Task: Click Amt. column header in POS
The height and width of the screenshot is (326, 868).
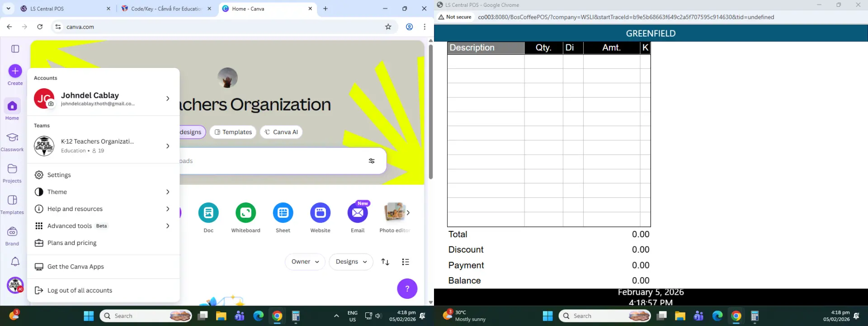Action: (612, 48)
